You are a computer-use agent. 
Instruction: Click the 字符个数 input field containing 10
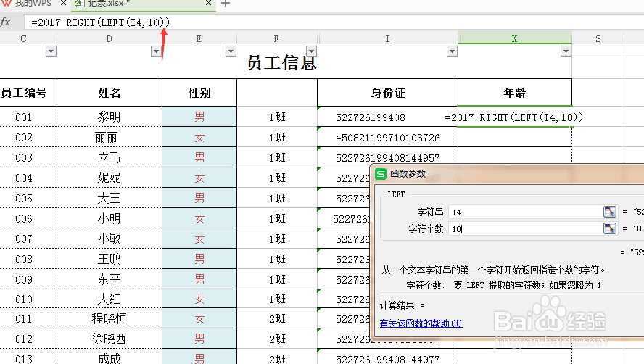525,228
